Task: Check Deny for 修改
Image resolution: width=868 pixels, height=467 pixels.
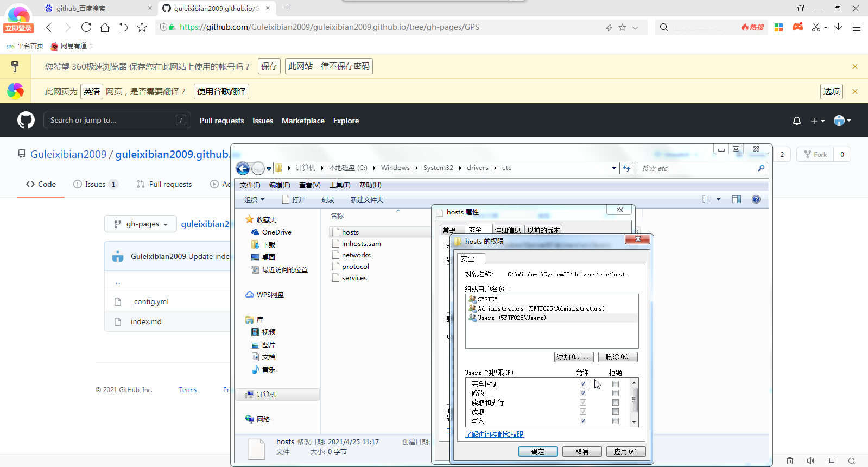Action: (x=616, y=393)
